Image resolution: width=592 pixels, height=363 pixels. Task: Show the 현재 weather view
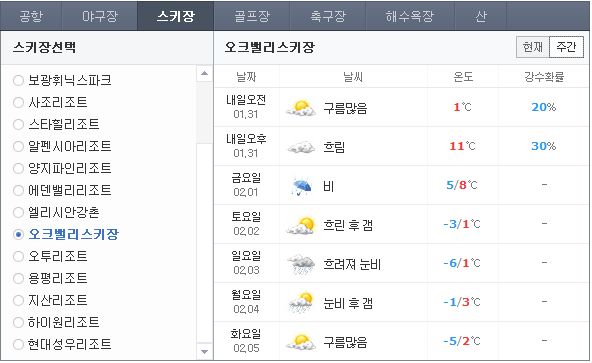tap(533, 47)
